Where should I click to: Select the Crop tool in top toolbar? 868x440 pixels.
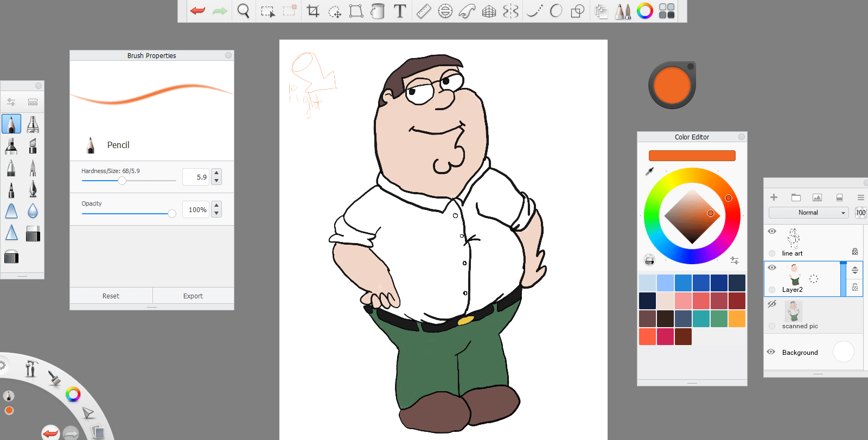coord(313,11)
